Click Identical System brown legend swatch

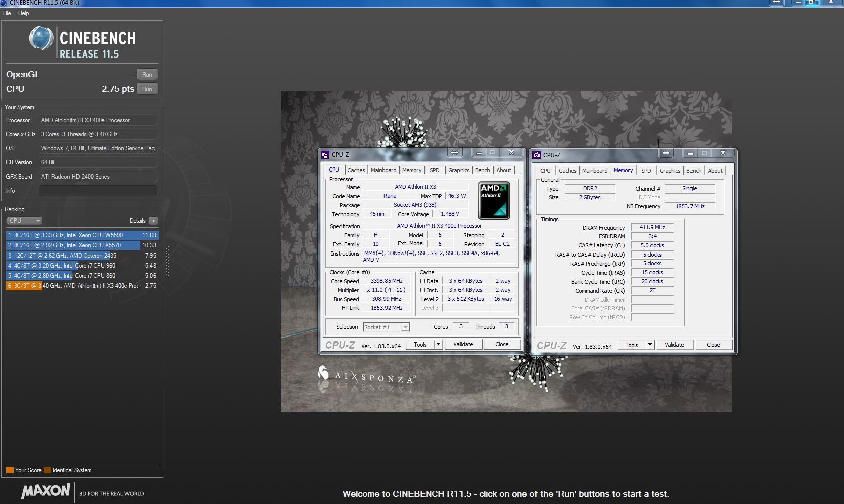click(47, 470)
